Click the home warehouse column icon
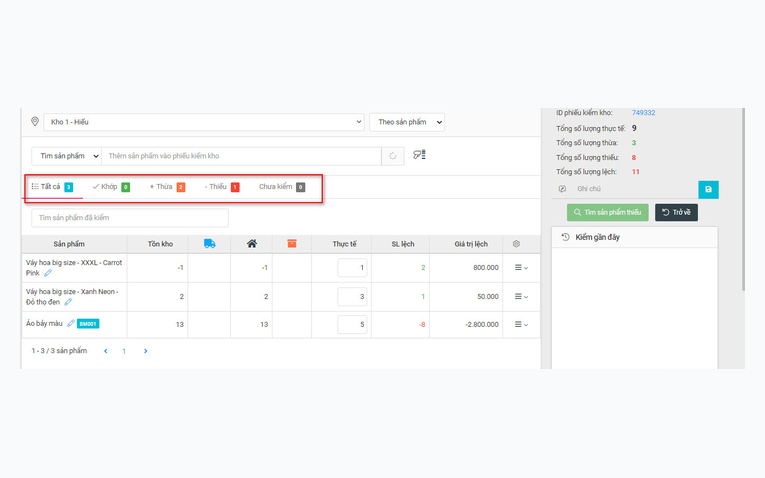This screenshot has height=478, width=765. [x=252, y=243]
